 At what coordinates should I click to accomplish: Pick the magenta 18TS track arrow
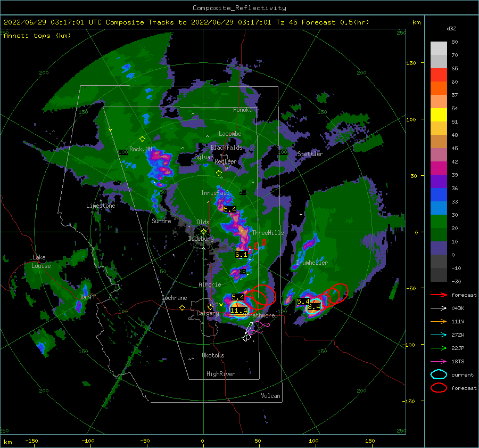coord(439,362)
